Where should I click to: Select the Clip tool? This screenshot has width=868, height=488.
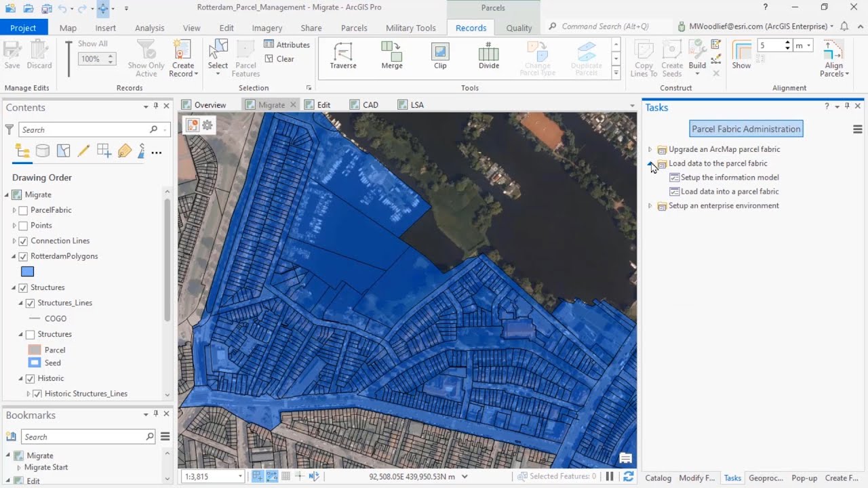pyautogui.click(x=440, y=56)
